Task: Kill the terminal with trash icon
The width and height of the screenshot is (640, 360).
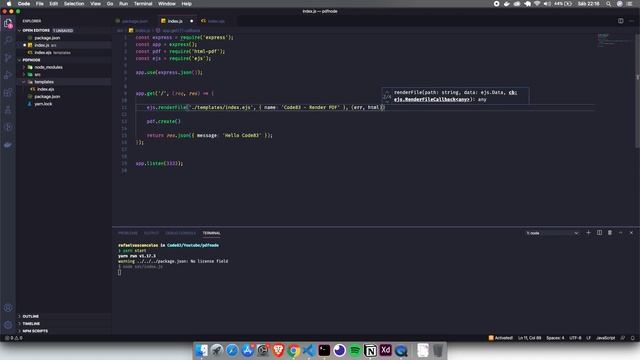Action: [x=610, y=233]
